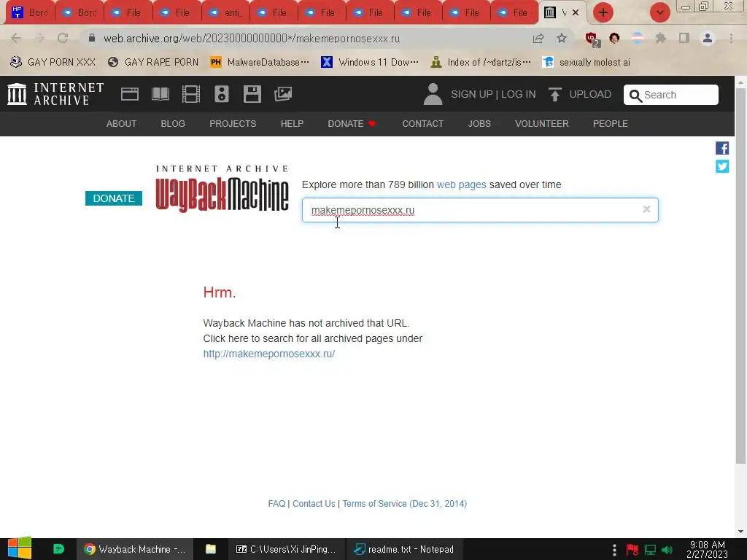Click the browser forward arrow
747x560 pixels.
(39, 38)
